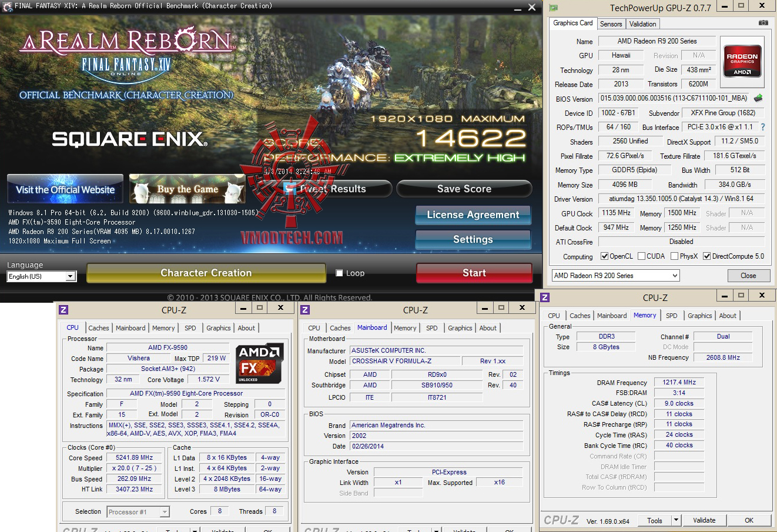Open License Agreement
The height and width of the screenshot is (532, 777).
(x=473, y=215)
